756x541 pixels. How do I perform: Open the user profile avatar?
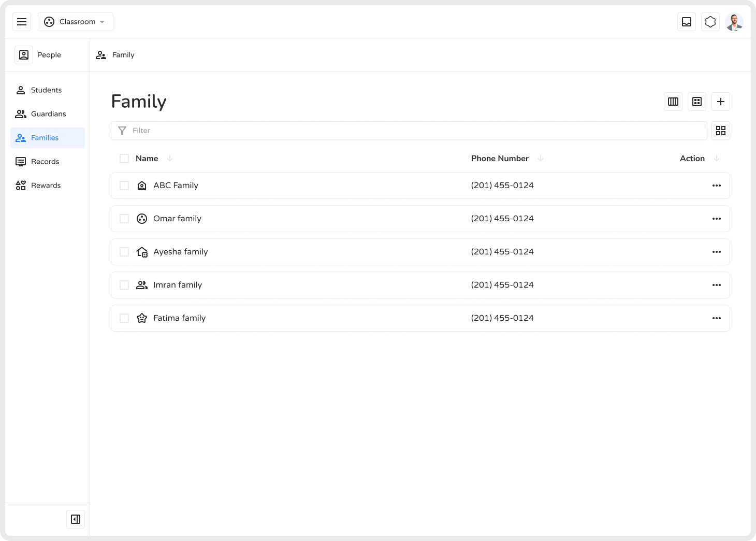tap(734, 22)
